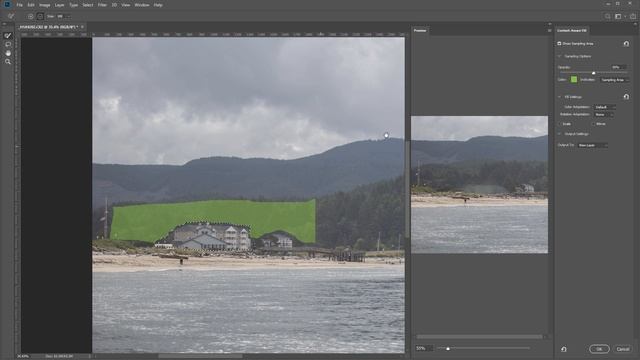Click the green sampling overlay color swatch
This screenshot has height=360, width=640.
(574, 80)
